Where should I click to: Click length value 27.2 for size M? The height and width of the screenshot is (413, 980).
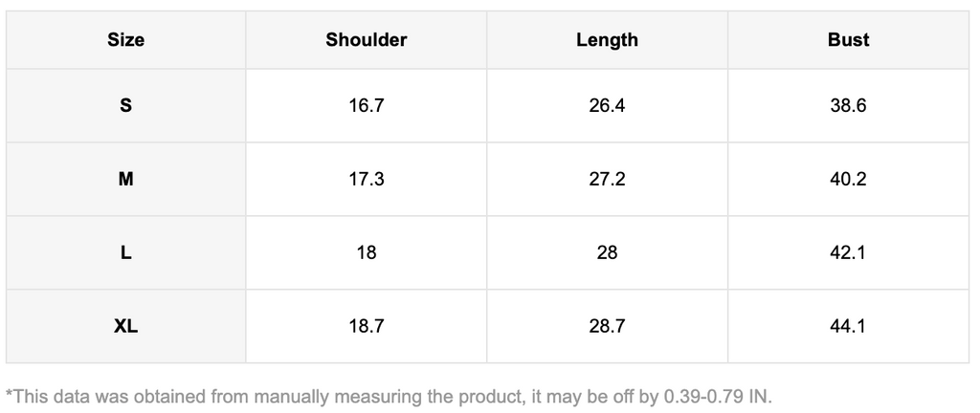(607, 179)
